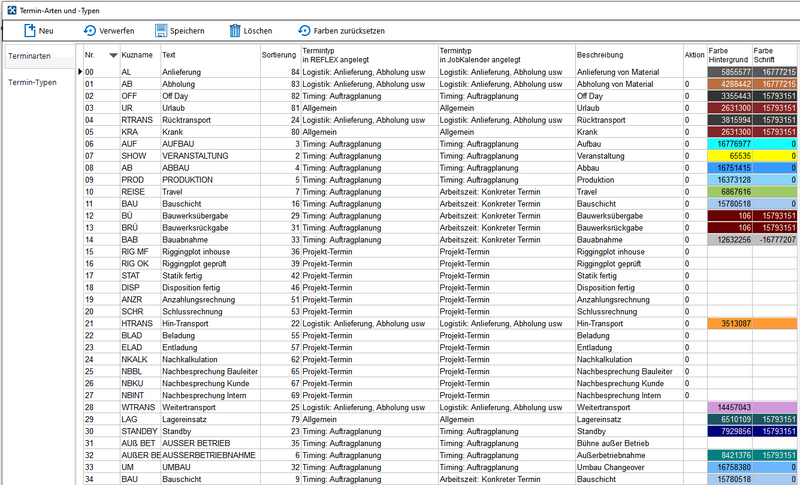800x485 pixels.
Task: Pick yellow background color 65535 for VERANSTALTUNG
Action: [x=730, y=156]
